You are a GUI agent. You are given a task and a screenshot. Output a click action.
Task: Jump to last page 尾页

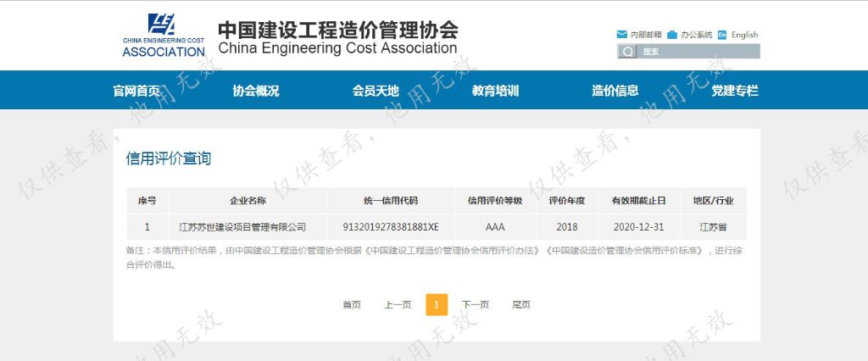521,304
